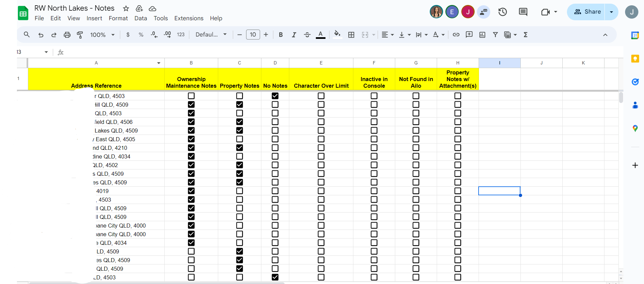Uncheck Property Notes for 'Hill QLD, 4509'
Viewport: 644px width, 284px height.
pyautogui.click(x=239, y=104)
